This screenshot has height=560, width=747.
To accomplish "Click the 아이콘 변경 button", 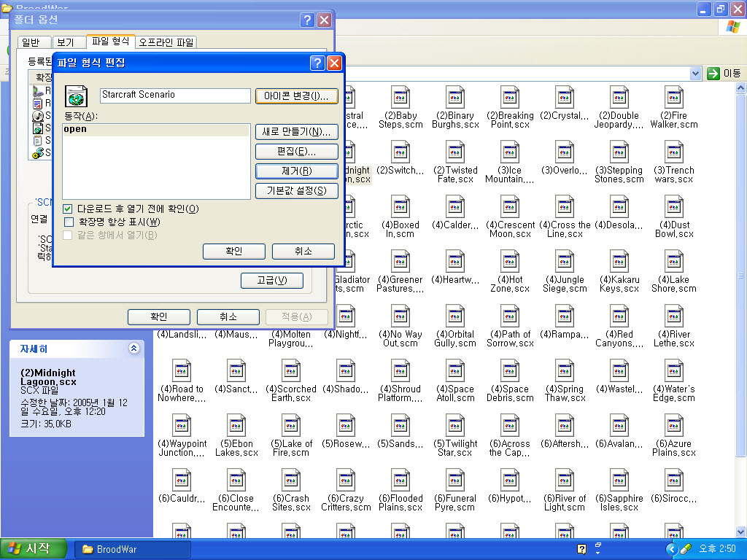I will 296,96.
